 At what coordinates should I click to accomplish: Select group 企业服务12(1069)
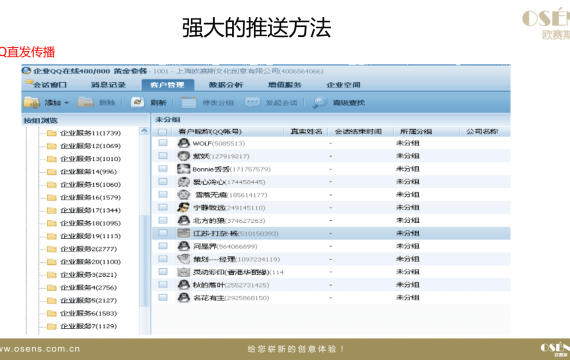[x=91, y=146]
